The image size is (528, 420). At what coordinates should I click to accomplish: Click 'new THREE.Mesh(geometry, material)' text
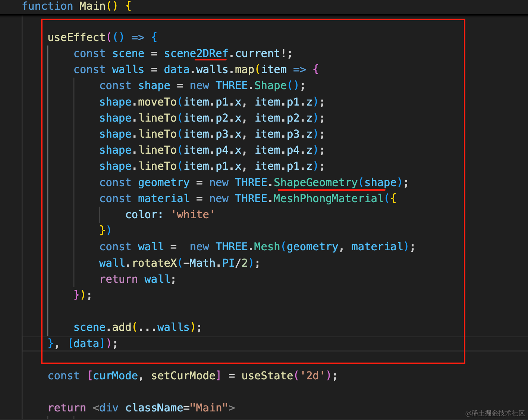click(x=300, y=247)
